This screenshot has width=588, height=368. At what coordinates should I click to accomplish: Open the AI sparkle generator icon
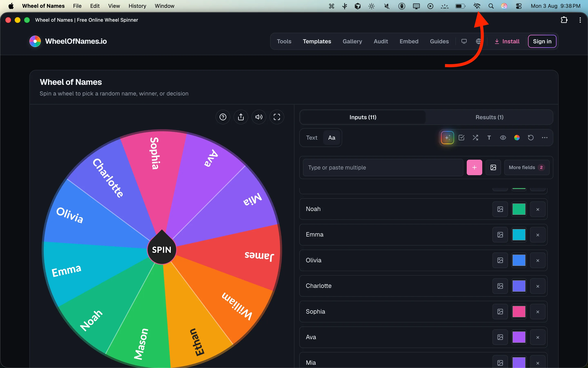pos(448,138)
